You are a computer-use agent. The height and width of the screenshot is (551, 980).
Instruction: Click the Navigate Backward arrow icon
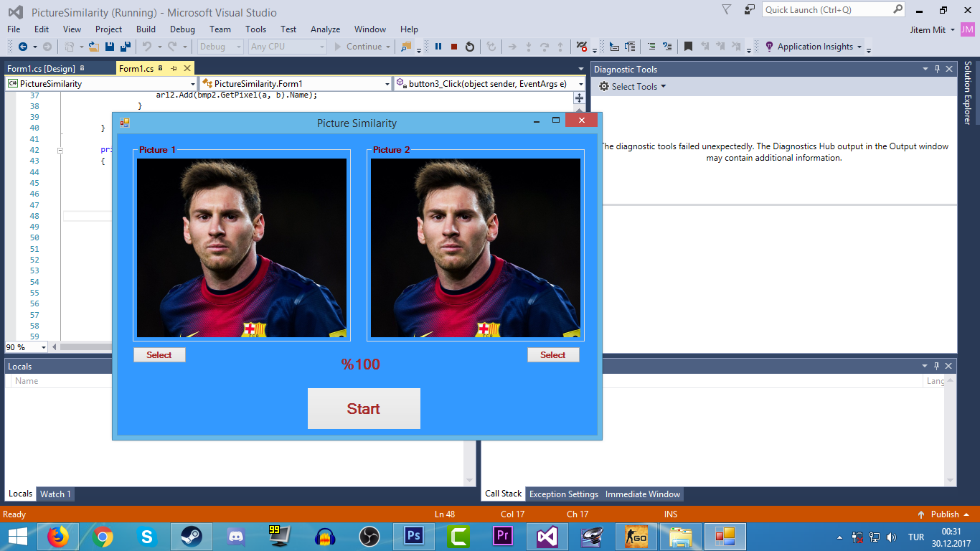click(x=23, y=47)
